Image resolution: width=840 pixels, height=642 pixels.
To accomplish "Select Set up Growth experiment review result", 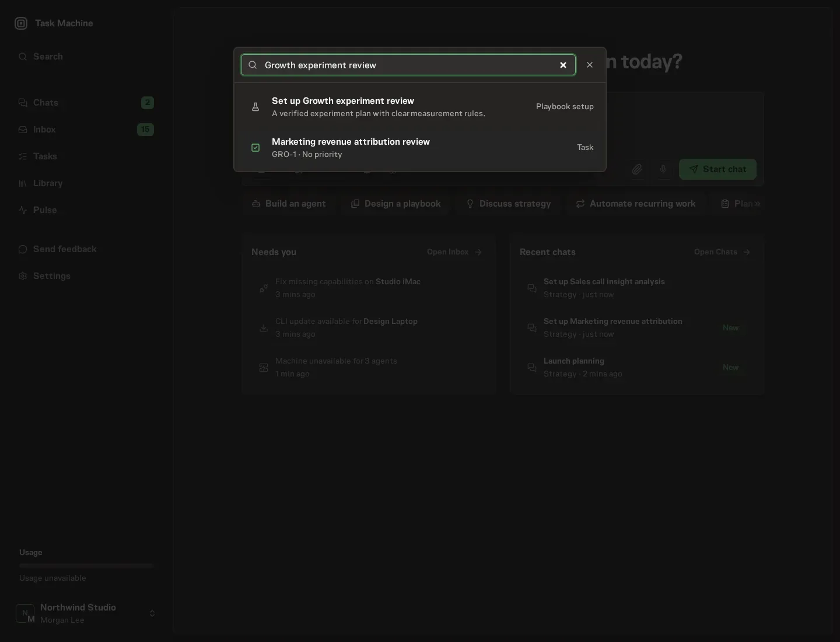I will 420,107.
